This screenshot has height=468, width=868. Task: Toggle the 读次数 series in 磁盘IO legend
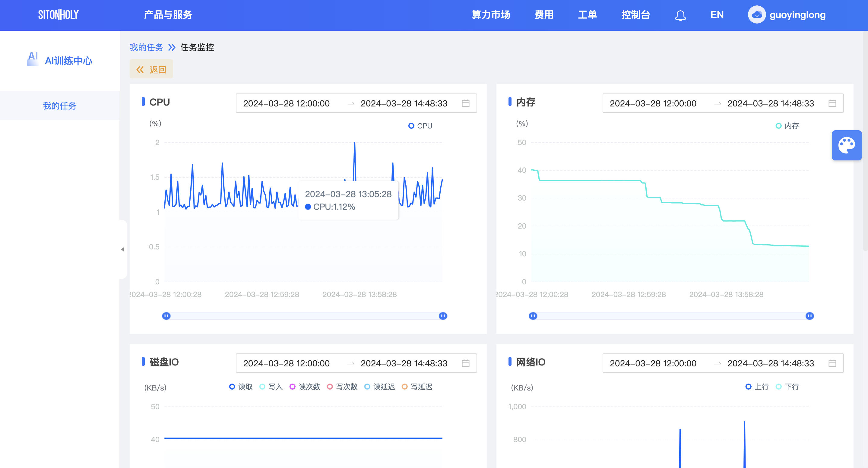click(305, 387)
